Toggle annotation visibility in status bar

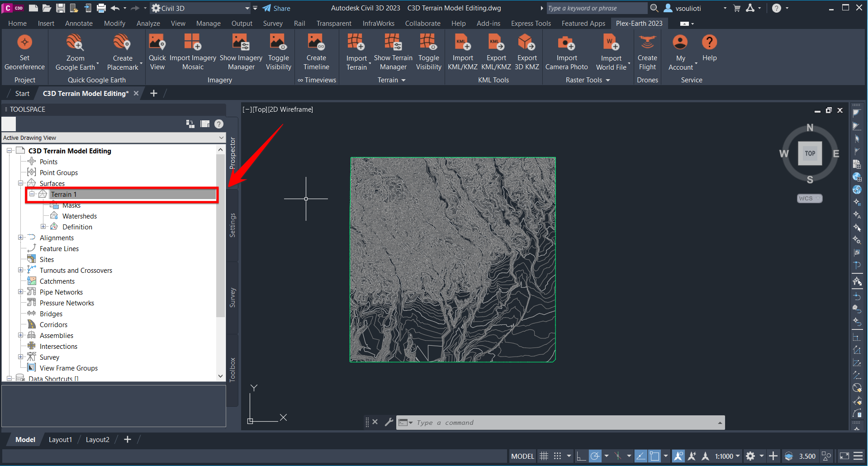coord(678,456)
